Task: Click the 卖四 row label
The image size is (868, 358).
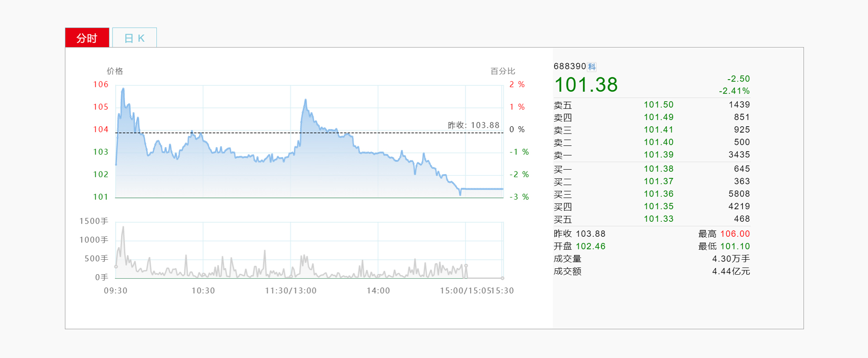Action: (x=563, y=118)
